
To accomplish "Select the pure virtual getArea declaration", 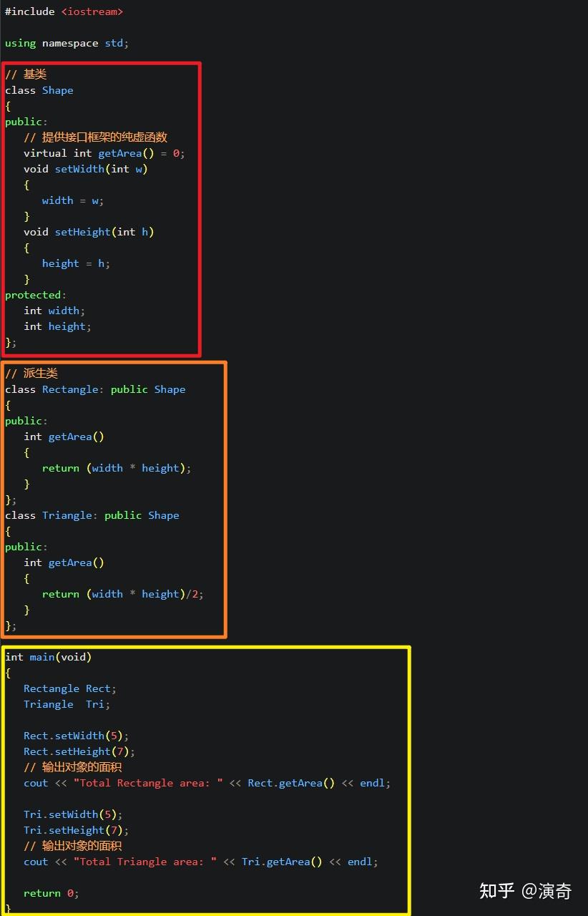I will [x=104, y=152].
